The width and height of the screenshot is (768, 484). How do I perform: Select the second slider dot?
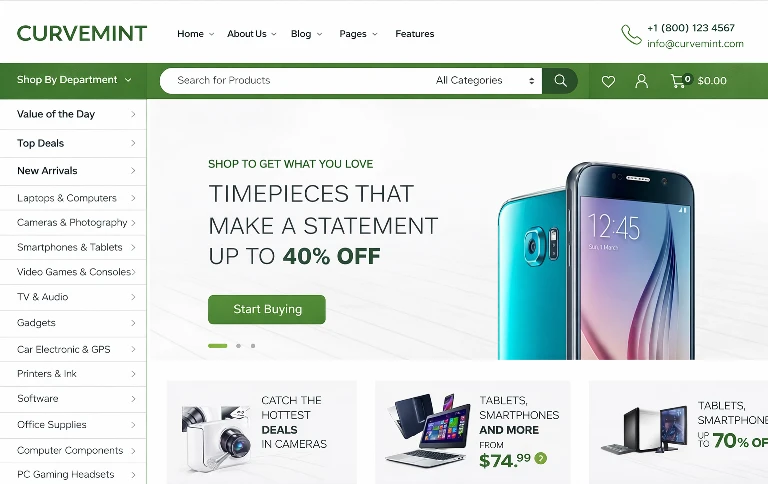pyautogui.click(x=238, y=346)
